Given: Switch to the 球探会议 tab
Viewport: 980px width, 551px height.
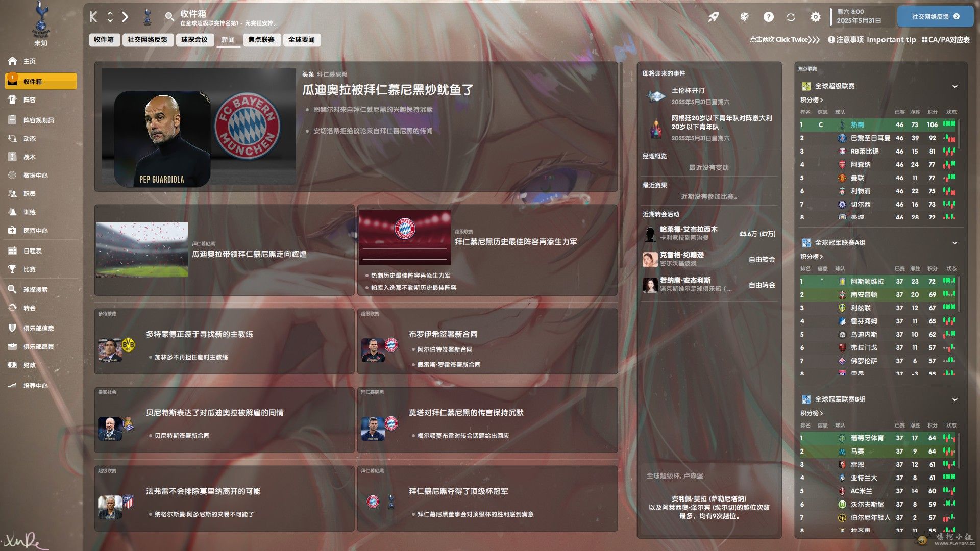Looking at the screenshot, I should [194, 40].
